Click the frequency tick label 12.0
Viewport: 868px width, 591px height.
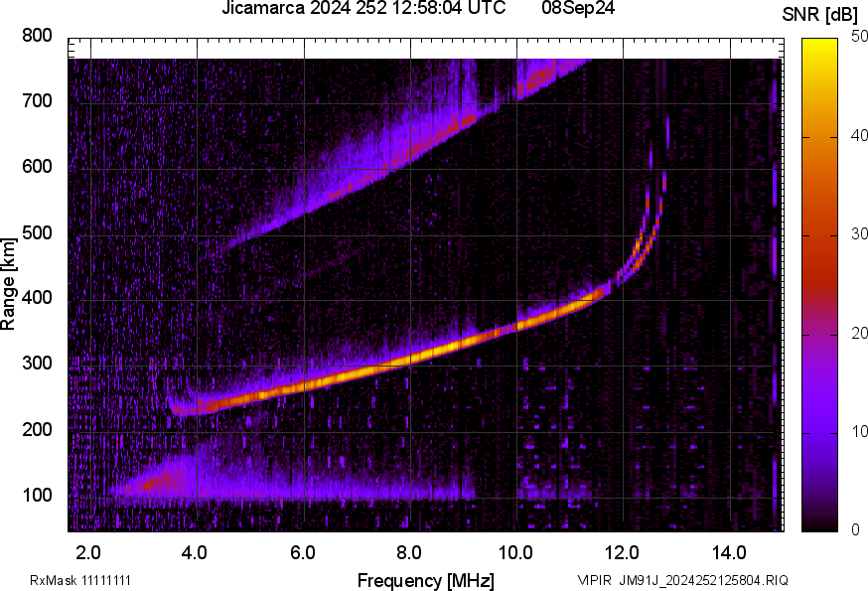point(623,552)
